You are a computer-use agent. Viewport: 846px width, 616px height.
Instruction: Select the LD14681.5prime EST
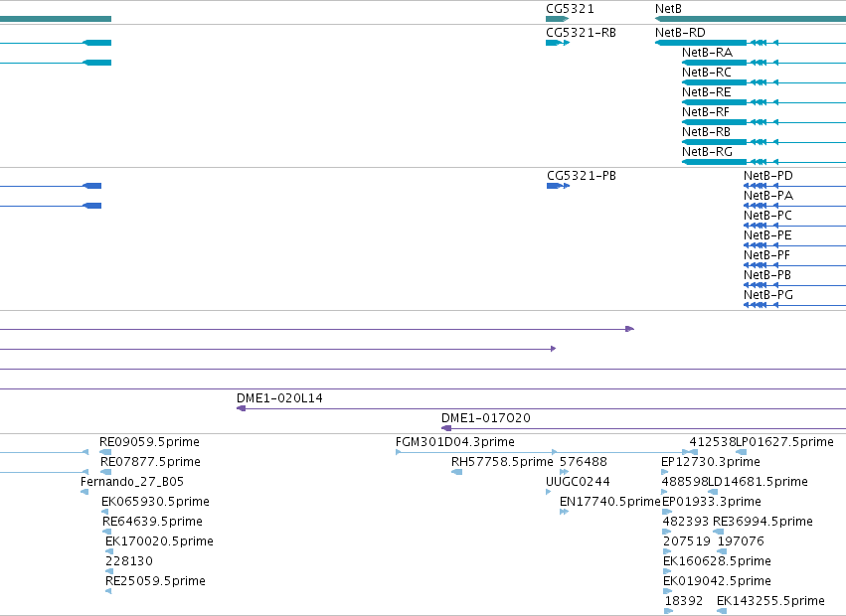pyautogui.click(x=713, y=492)
